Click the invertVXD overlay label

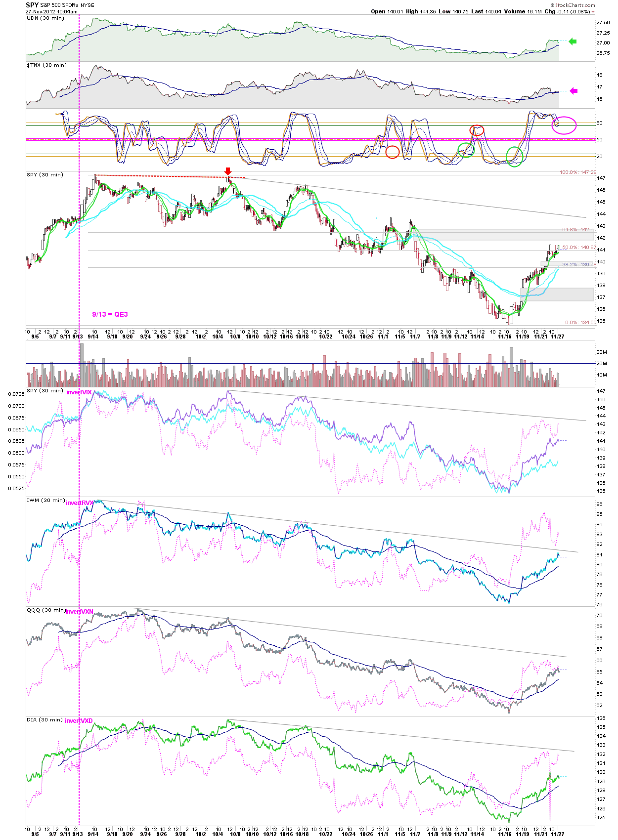(79, 721)
